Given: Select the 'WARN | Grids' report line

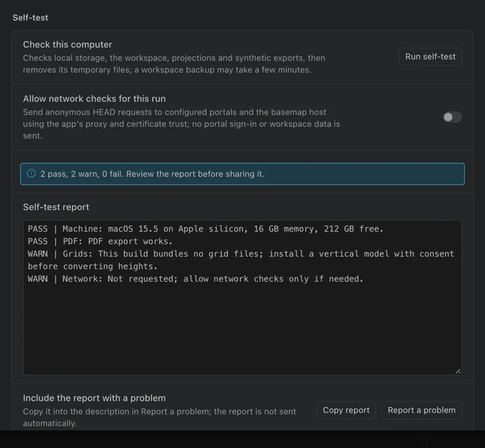Looking at the screenshot, I should pos(241,260).
